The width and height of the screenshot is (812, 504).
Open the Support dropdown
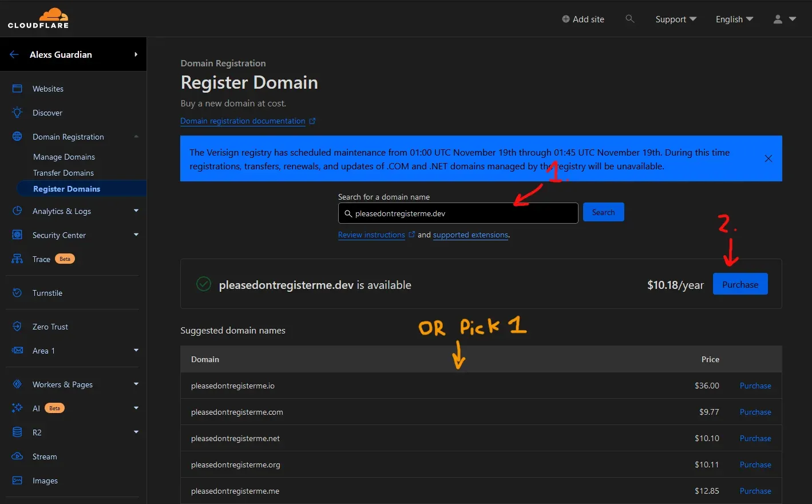point(675,19)
